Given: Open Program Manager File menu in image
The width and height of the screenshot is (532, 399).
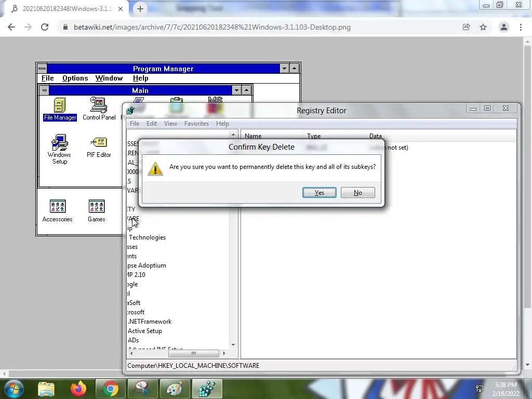Looking at the screenshot, I should [x=47, y=78].
